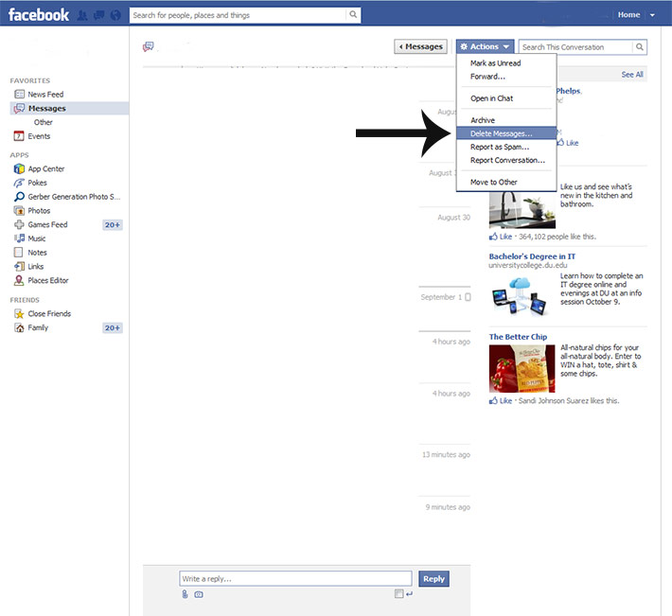Focus the people, places and things search
Viewport: 672px width, 616px height.
(x=238, y=15)
